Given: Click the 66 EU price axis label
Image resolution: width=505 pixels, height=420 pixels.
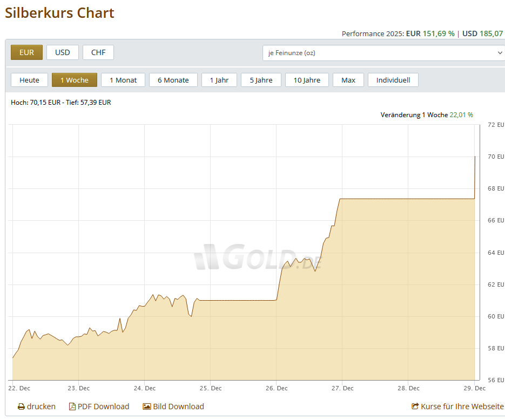Looking at the screenshot, I should click(x=496, y=220).
